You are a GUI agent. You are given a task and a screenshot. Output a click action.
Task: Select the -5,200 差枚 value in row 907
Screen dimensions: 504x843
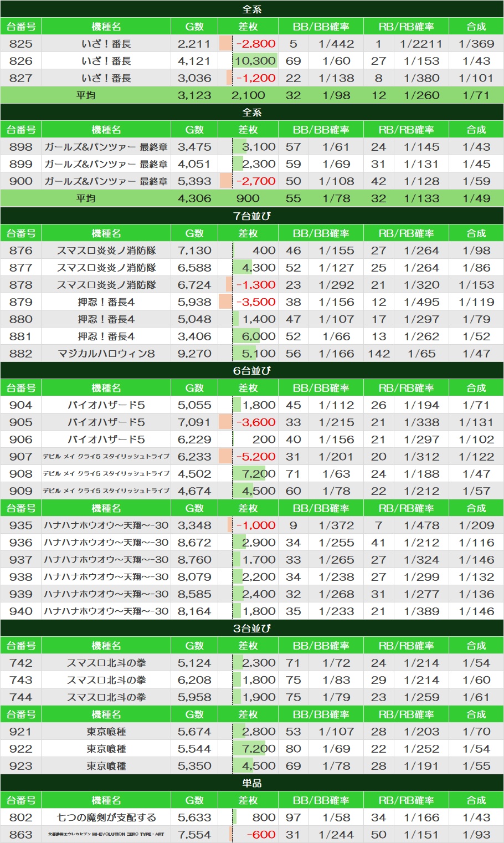pos(255,457)
